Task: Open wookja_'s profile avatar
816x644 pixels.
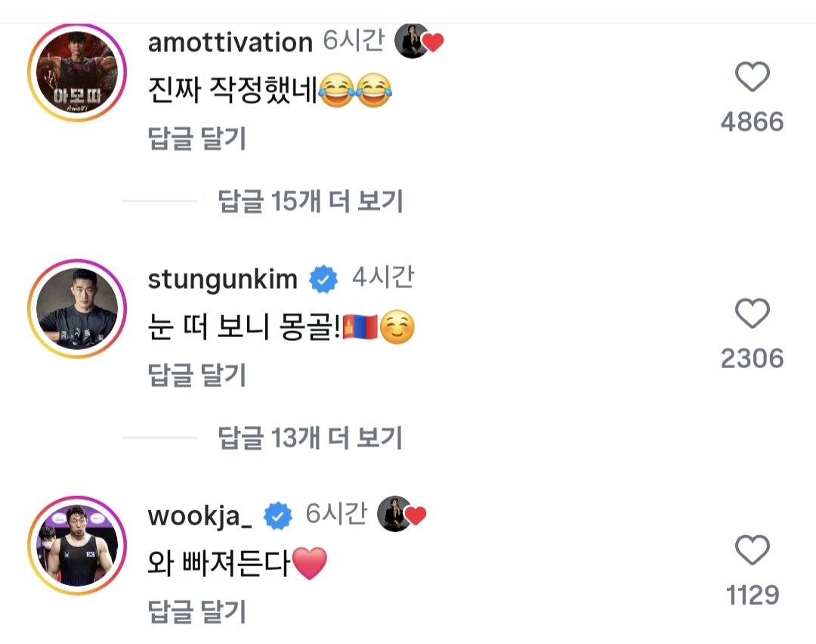Action: (x=76, y=544)
